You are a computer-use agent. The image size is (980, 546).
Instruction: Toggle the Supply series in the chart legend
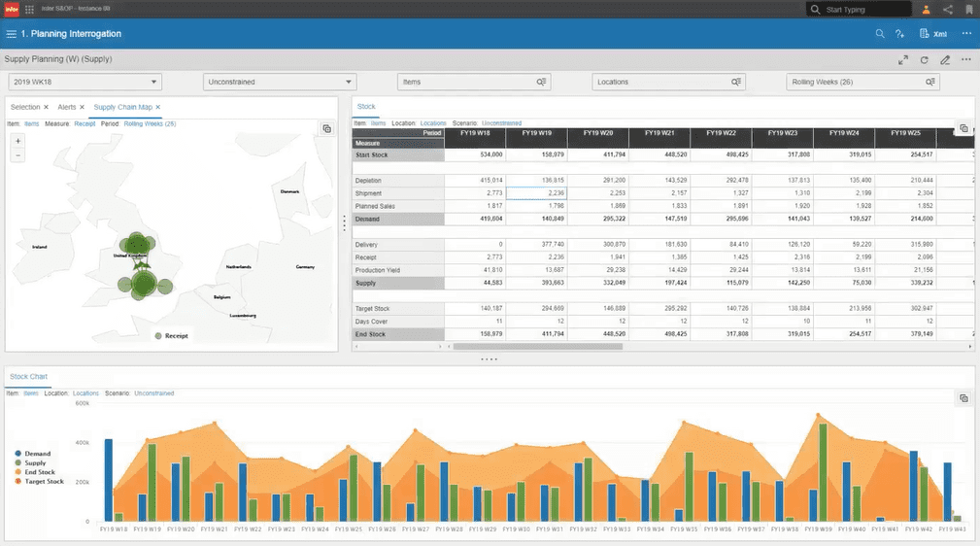coord(31,462)
